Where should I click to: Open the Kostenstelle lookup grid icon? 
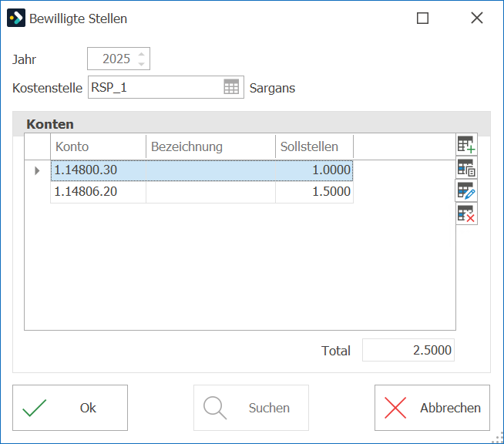[x=231, y=87]
